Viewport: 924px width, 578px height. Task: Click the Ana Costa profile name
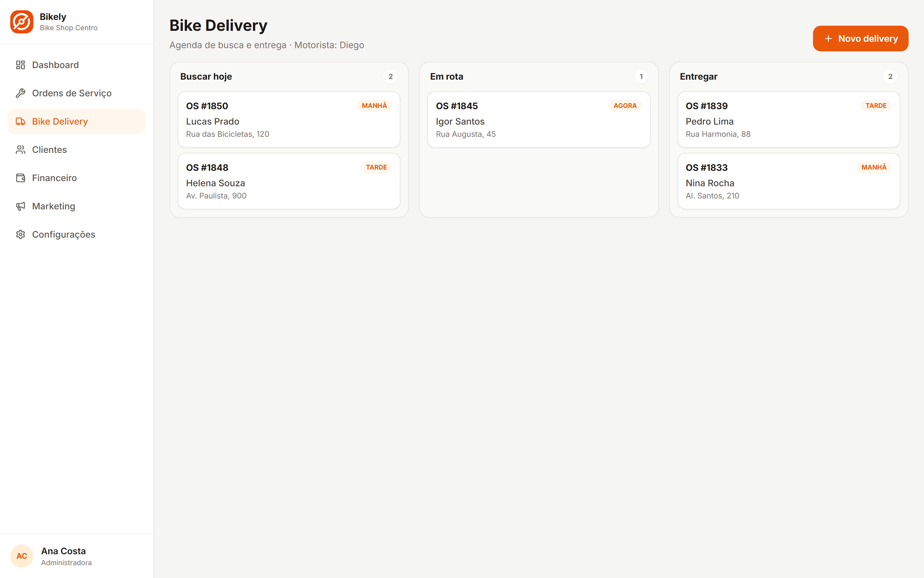tap(64, 551)
